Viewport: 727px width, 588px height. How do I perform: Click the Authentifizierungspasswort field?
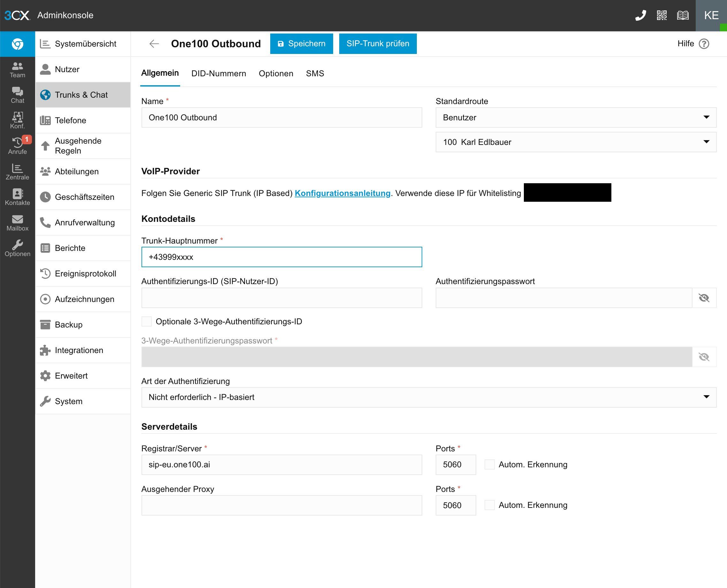564,298
